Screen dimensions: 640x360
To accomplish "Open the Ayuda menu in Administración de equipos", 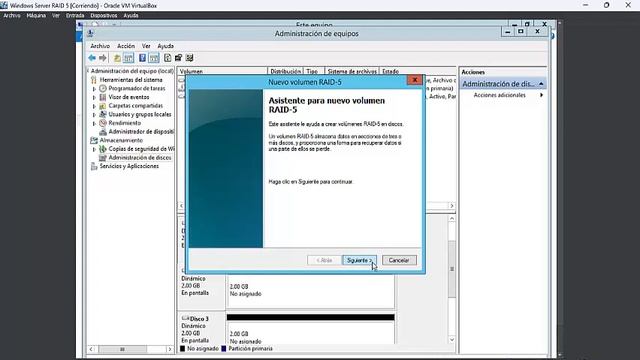I will tap(165, 46).
